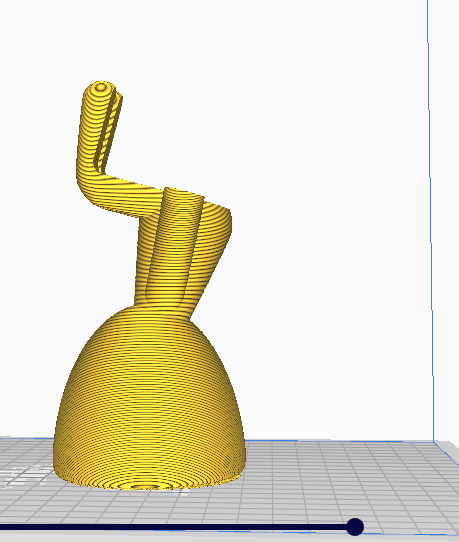Click the rounded tip of the bent tube
Image resolution: width=459 pixels, height=542 pixels.
coord(101,87)
